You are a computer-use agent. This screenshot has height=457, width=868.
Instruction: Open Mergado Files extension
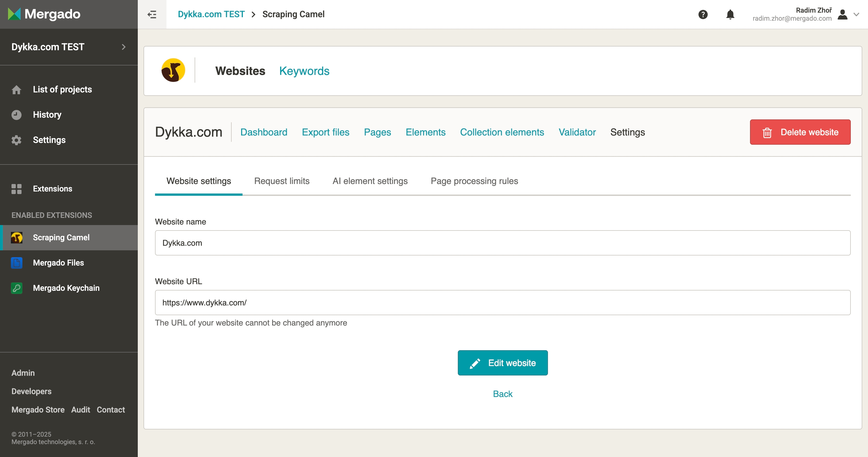click(58, 263)
